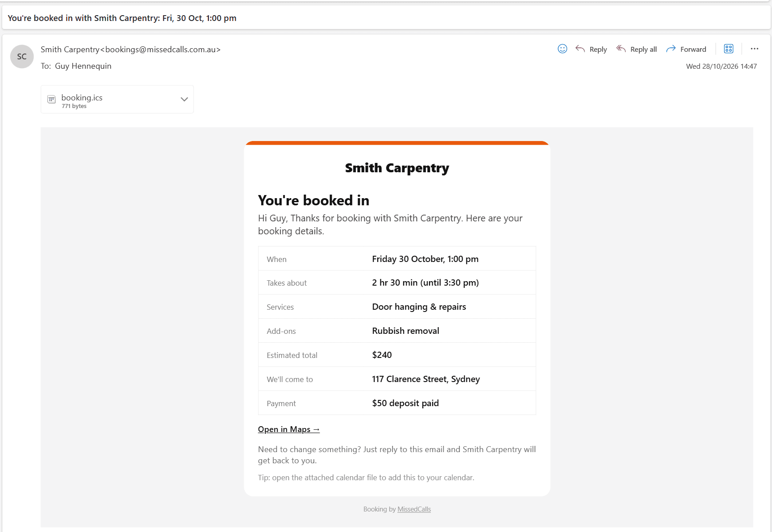Click the 'Services' row label

[x=280, y=307]
